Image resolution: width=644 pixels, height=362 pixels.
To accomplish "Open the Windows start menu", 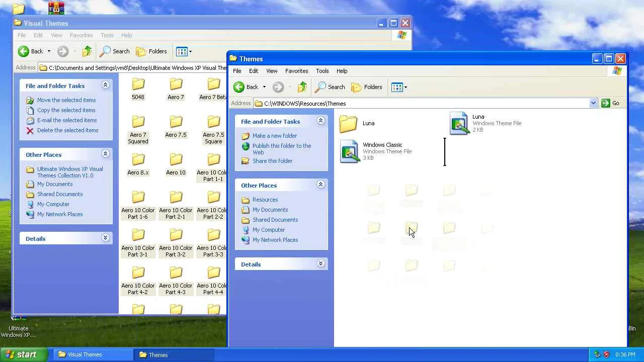I will click(24, 354).
